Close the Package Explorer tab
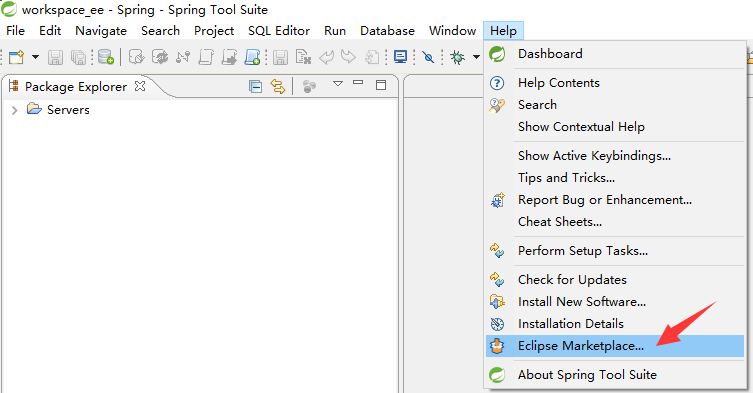Image resolution: width=753 pixels, height=393 pixels. (140, 86)
